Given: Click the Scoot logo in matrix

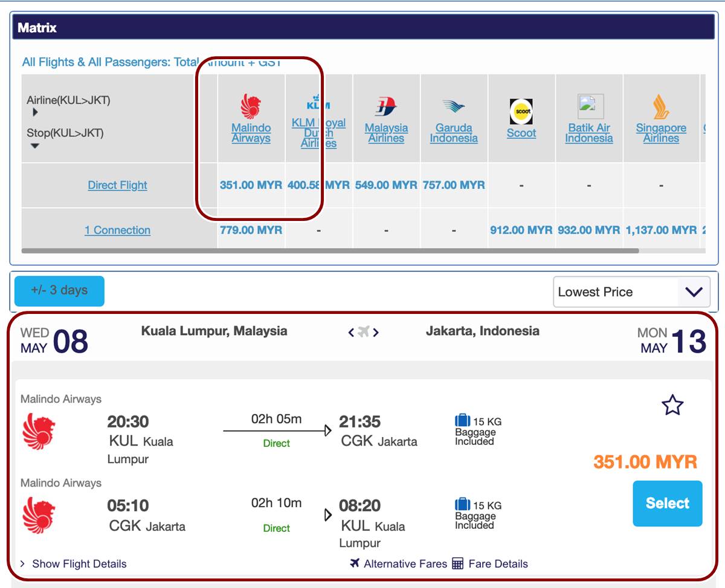Looking at the screenshot, I should pos(521,111).
